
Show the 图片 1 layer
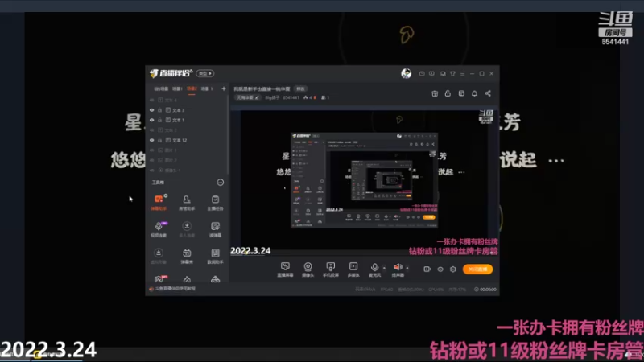pos(151,150)
